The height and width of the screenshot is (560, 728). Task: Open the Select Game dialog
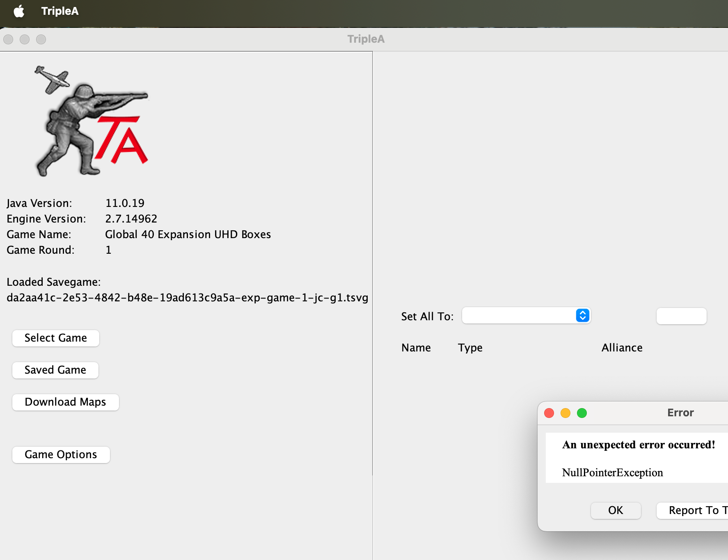coord(55,338)
